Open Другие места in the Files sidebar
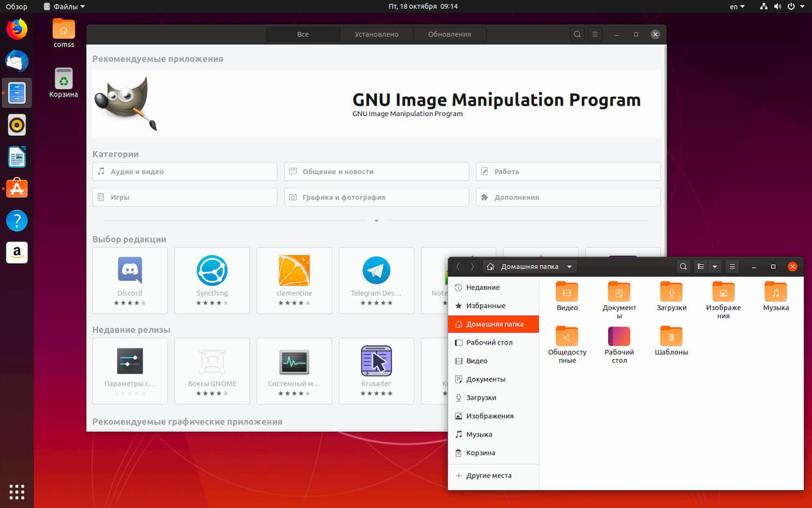 (494, 476)
